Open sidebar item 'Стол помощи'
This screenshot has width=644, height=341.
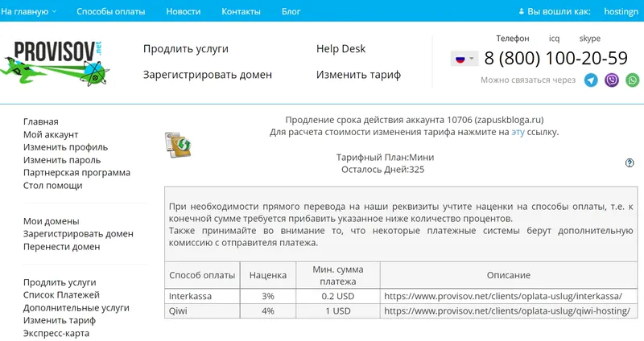[52, 185]
